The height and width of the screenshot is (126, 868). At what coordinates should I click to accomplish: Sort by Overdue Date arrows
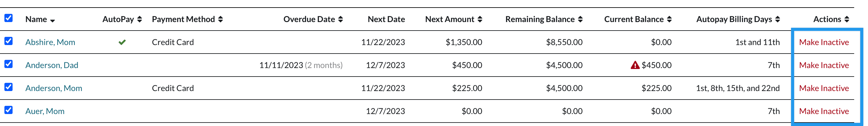tap(341, 19)
